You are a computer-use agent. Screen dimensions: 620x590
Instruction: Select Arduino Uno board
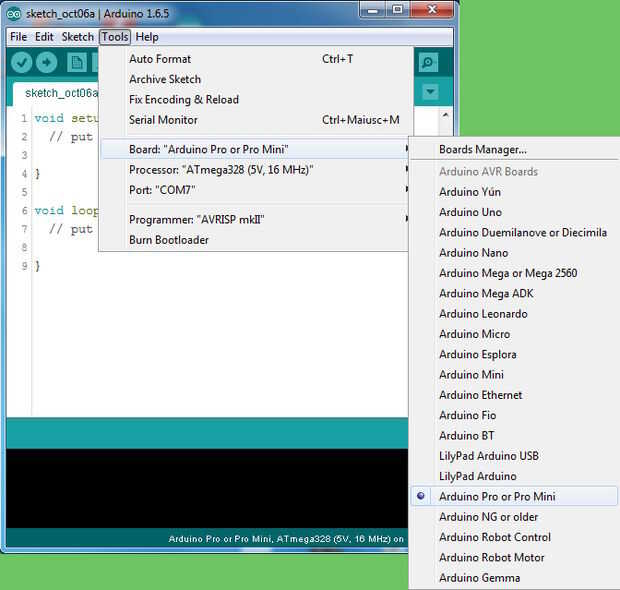[514, 212]
